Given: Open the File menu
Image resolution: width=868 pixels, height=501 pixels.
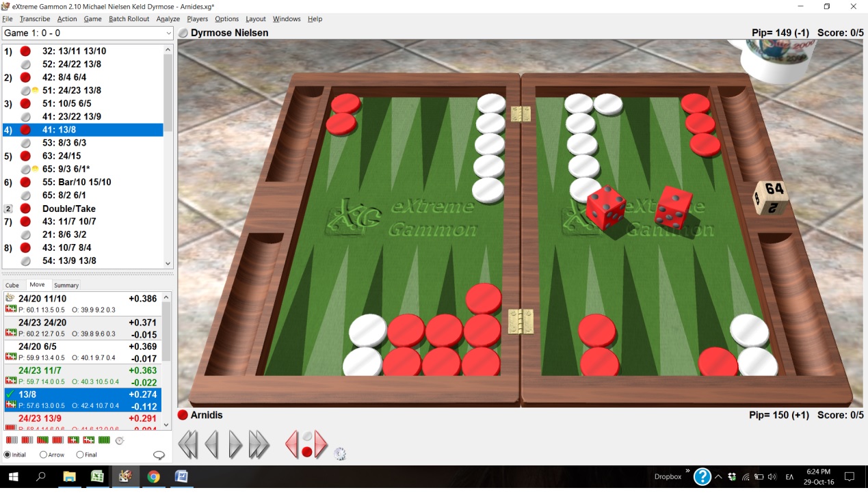Looking at the screenshot, I should [8, 19].
